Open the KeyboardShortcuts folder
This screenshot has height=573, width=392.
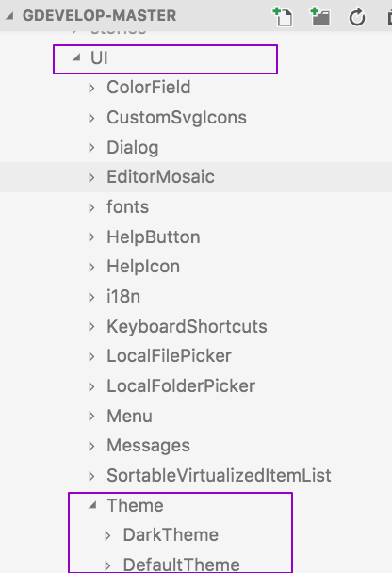click(x=187, y=326)
